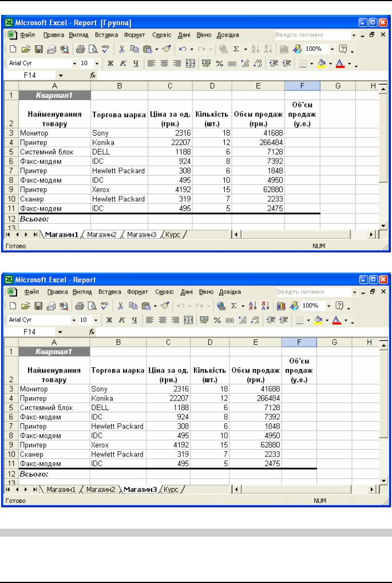
Task: Open Print Preview in top Excel window
Action: (93, 49)
